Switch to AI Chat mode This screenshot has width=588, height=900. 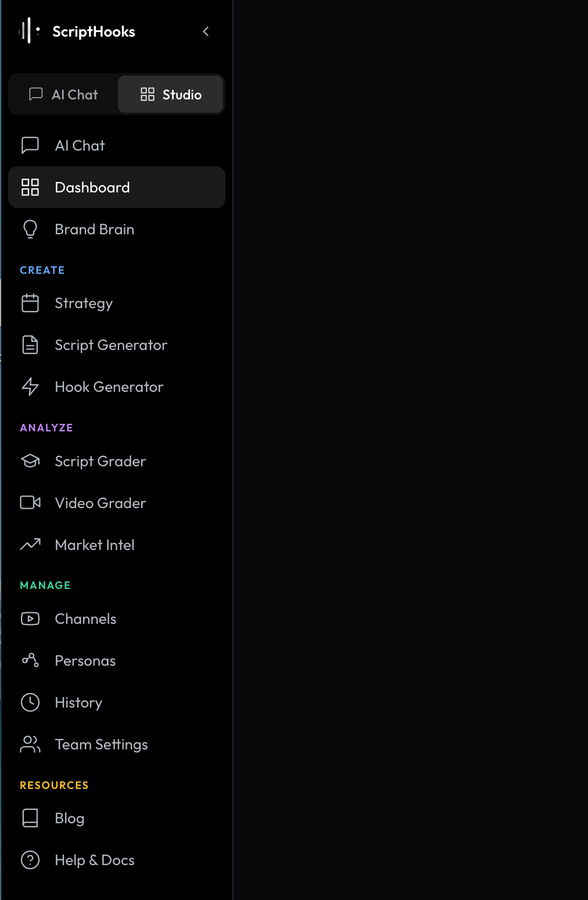pos(63,94)
